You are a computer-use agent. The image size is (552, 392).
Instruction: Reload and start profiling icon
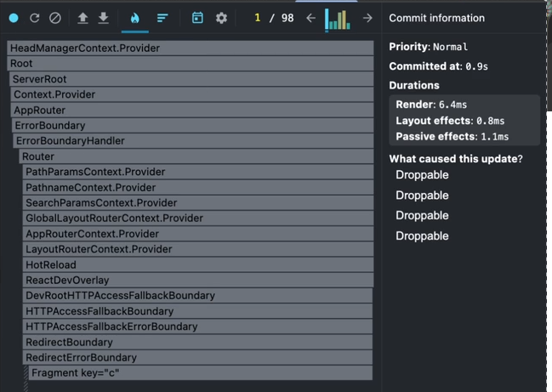[x=35, y=18]
